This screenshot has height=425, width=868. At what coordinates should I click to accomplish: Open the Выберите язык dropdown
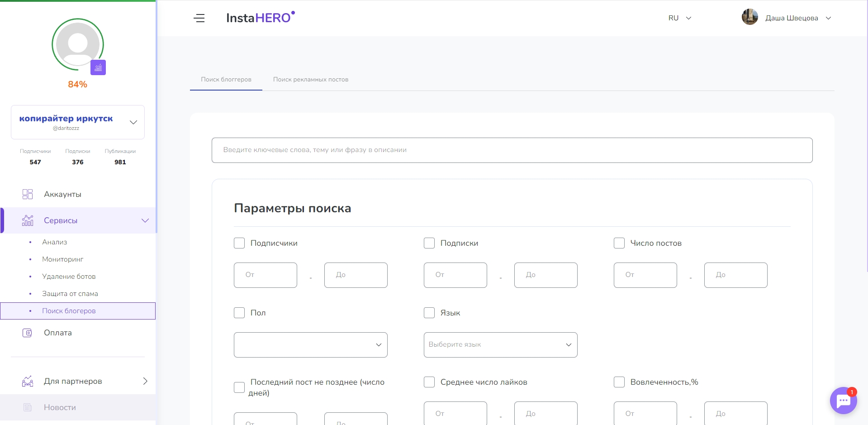point(501,345)
